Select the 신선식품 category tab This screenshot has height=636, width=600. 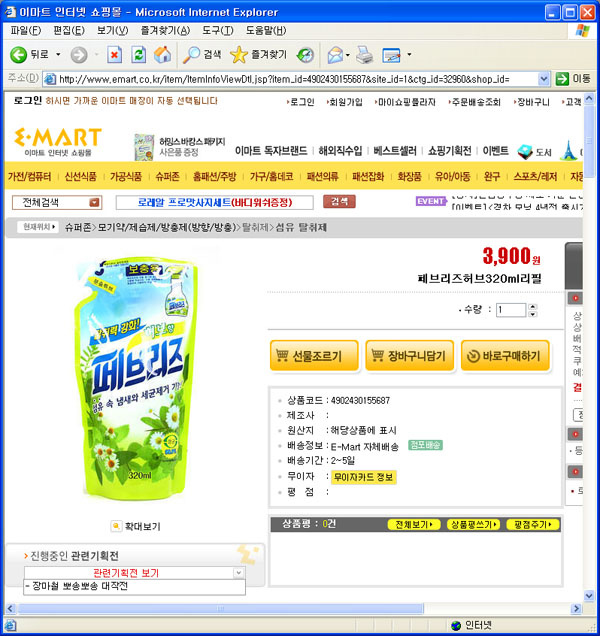[81, 176]
